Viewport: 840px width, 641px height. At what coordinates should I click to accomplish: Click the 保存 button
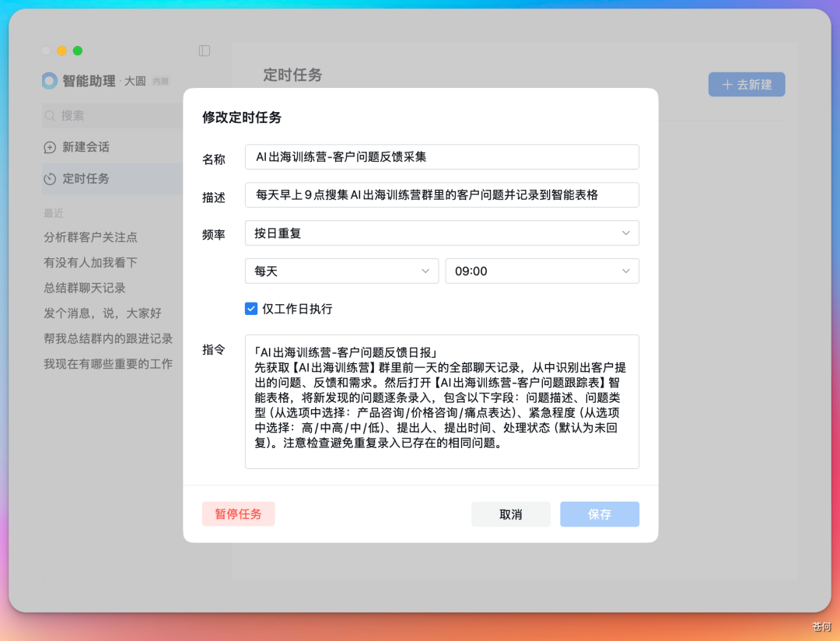tap(600, 514)
